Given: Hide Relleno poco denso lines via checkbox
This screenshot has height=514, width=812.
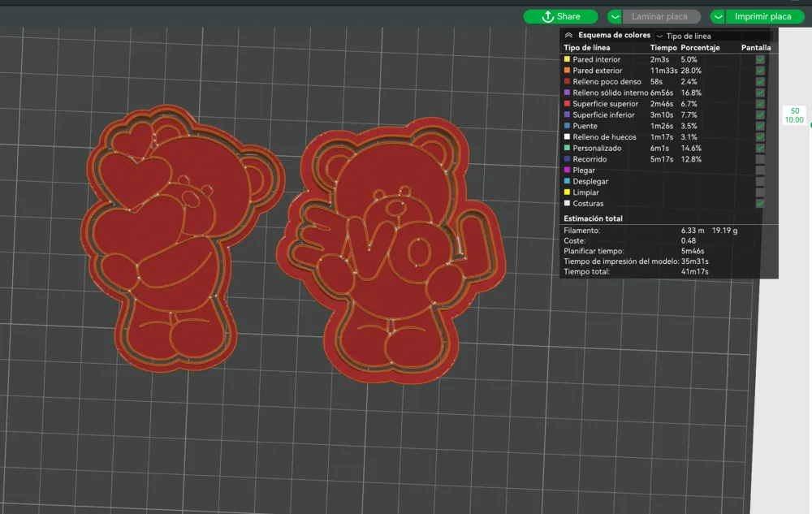Looking at the screenshot, I should 760,82.
